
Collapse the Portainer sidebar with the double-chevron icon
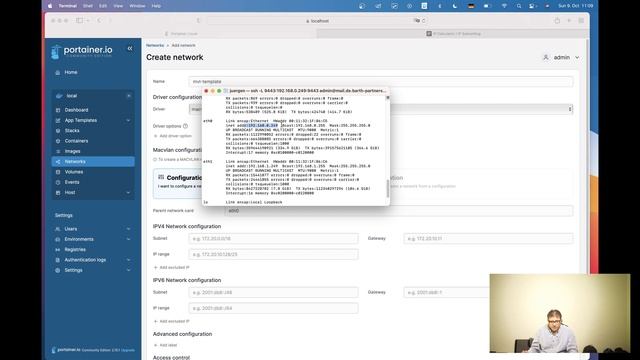pyautogui.click(x=130, y=49)
